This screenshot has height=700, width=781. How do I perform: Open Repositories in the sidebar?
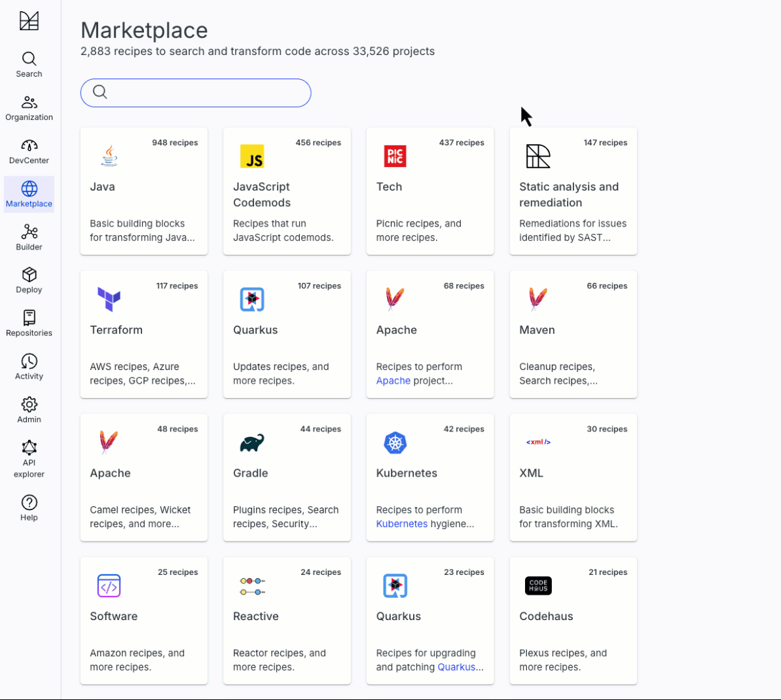[29, 324]
